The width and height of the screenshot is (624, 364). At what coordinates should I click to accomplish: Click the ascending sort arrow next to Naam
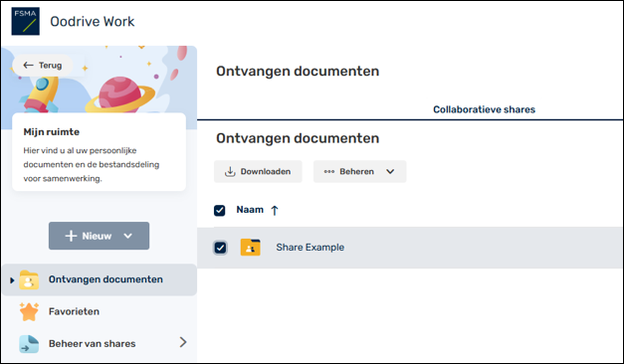(x=275, y=211)
